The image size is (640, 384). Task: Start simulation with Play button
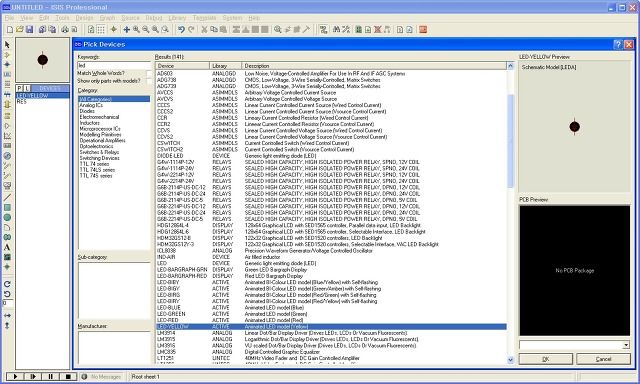(15, 376)
